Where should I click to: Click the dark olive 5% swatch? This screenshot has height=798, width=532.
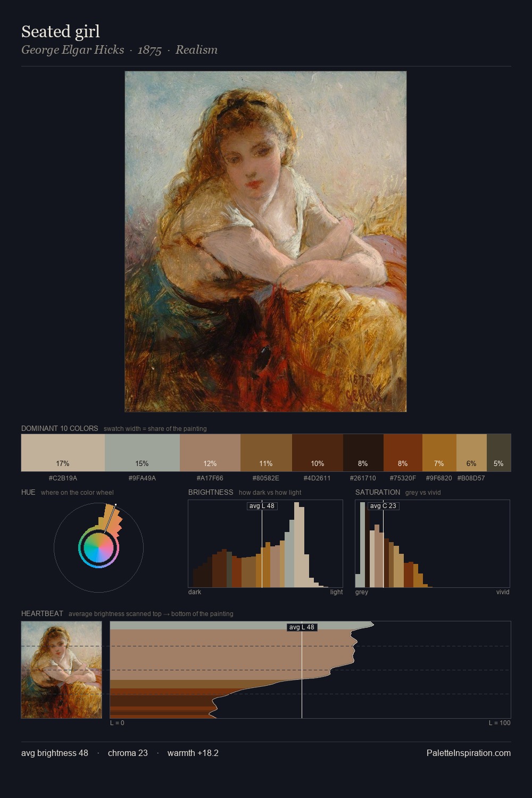tap(498, 453)
